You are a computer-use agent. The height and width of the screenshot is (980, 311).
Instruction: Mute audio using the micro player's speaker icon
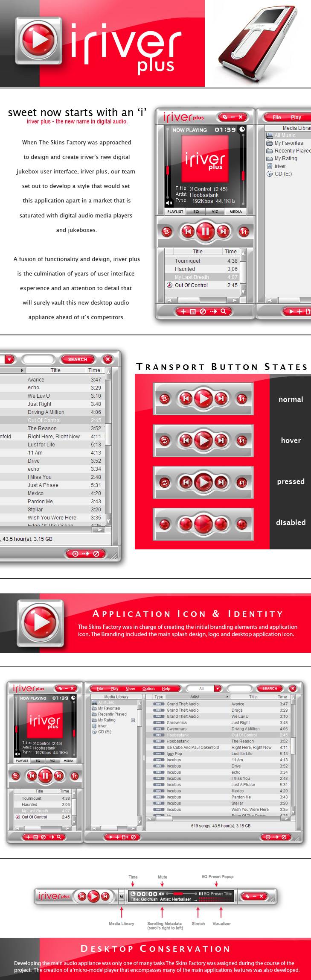coord(162,893)
